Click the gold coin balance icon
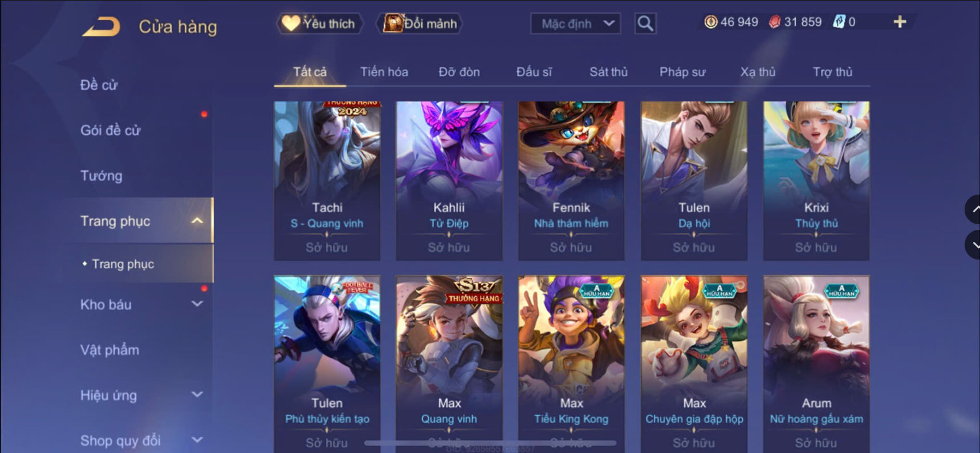 tap(710, 22)
